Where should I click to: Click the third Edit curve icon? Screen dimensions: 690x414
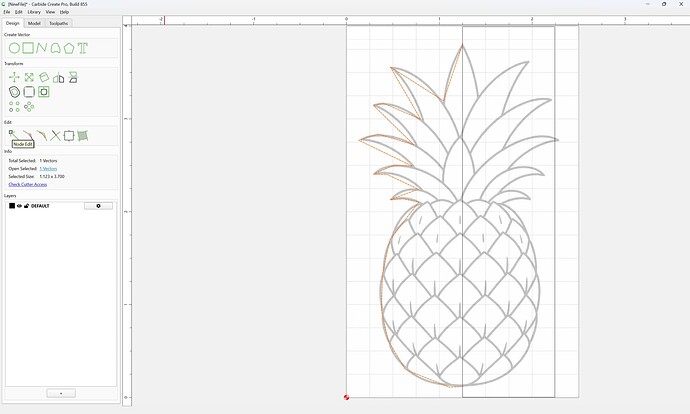[x=42, y=136]
